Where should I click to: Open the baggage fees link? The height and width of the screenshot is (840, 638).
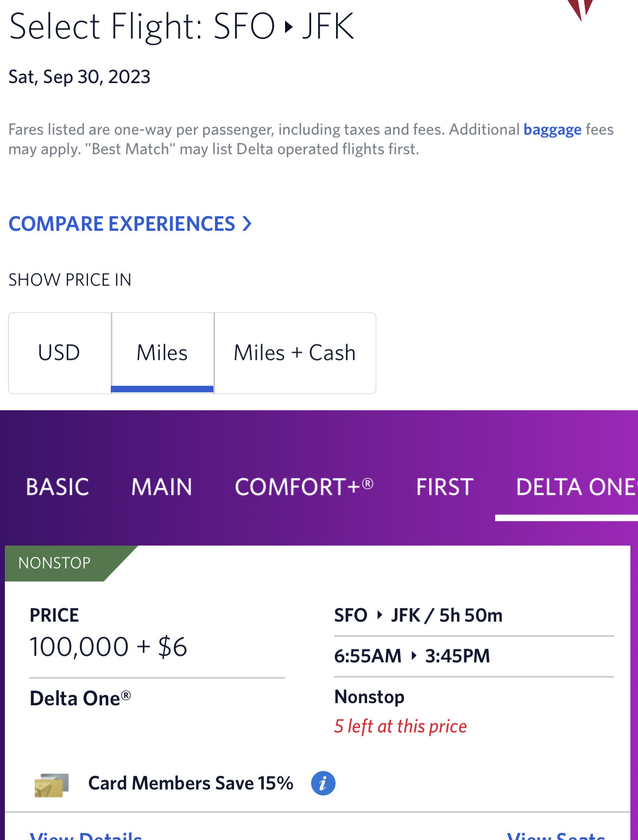point(552,130)
